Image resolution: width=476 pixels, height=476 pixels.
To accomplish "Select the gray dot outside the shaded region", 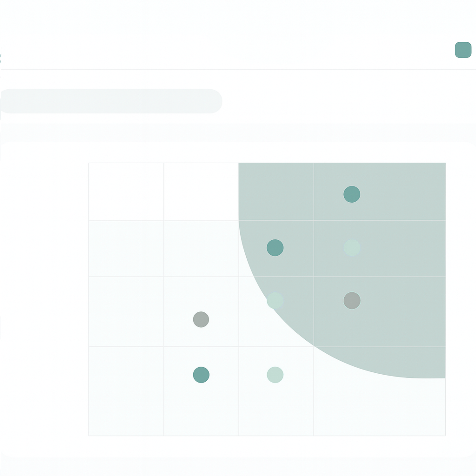I will (201, 319).
